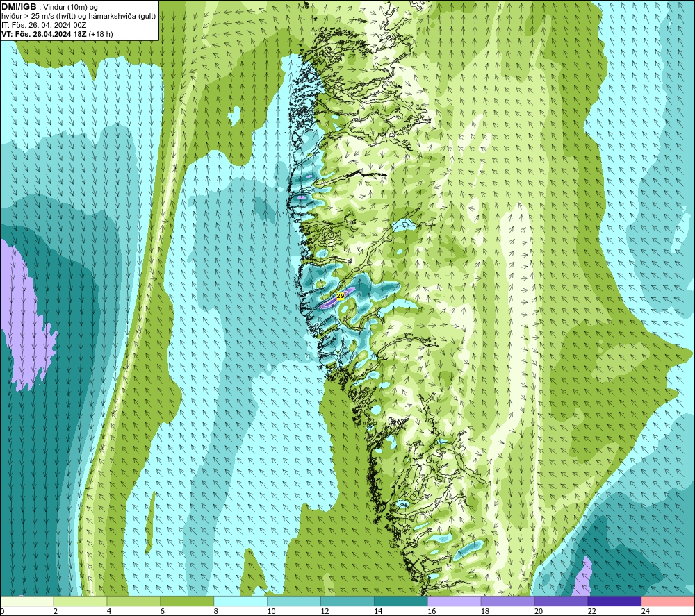Click the yellow 29 maximum gust marker
The height and width of the screenshot is (616, 695).
(341, 295)
